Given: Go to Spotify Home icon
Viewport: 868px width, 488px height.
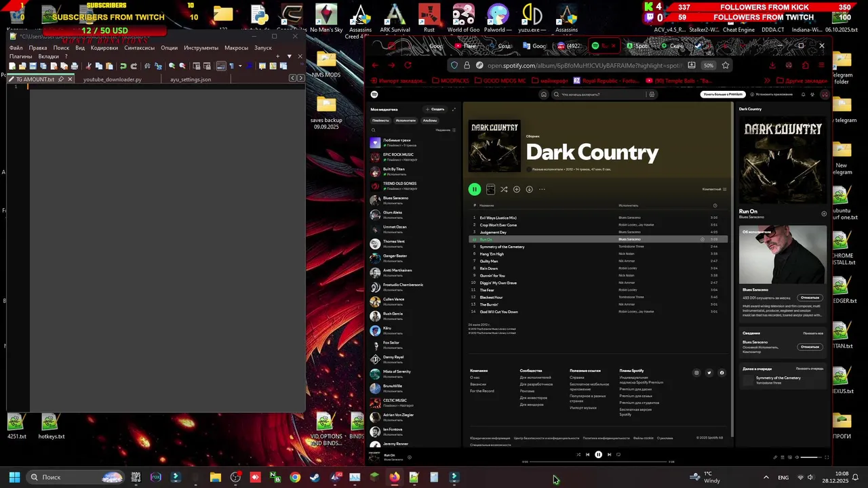Looking at the screenshot, I should (x=543, y=95).
